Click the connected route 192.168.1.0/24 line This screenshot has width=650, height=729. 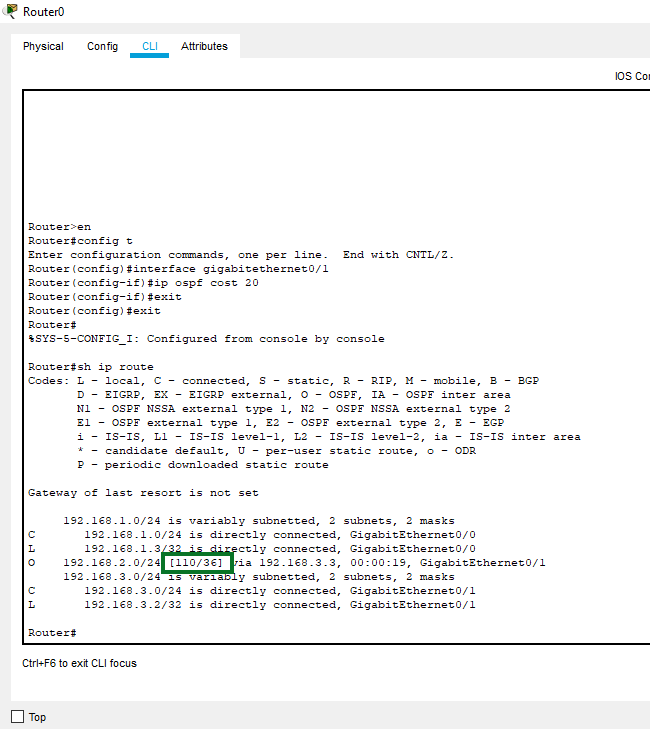[x=280, y=535]
